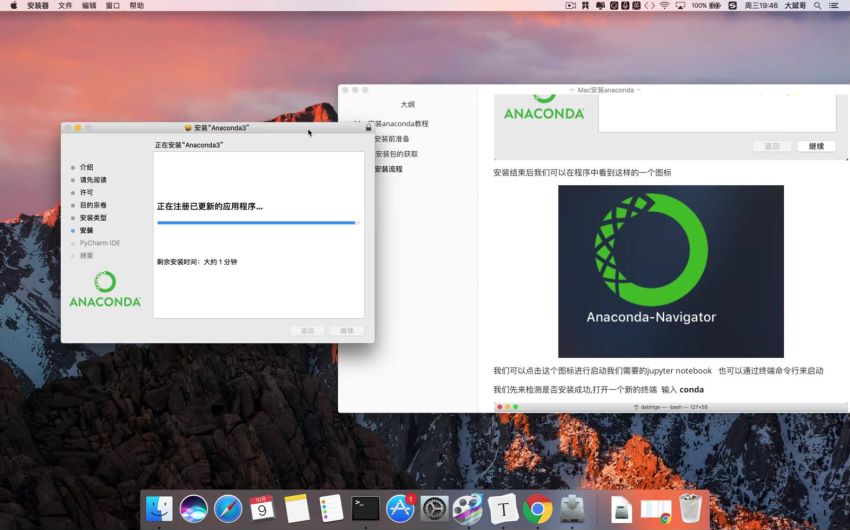This screenshot has width=850, height=530.
Task: Click the code brackets menu bar icon
Action: (649, 5)
